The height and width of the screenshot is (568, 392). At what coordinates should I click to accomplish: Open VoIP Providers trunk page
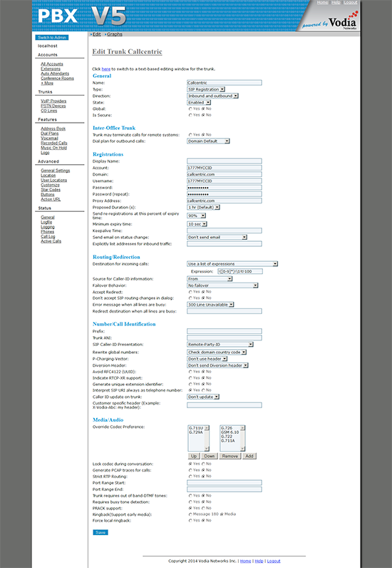click(53, 101)
